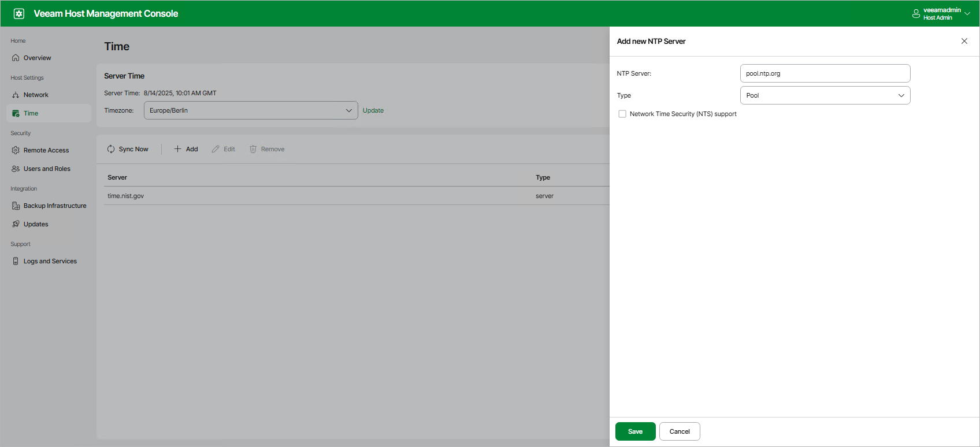Click the Updates rocket icon
The height and width of the screenshot is (447, 980).
click(16, 224)
